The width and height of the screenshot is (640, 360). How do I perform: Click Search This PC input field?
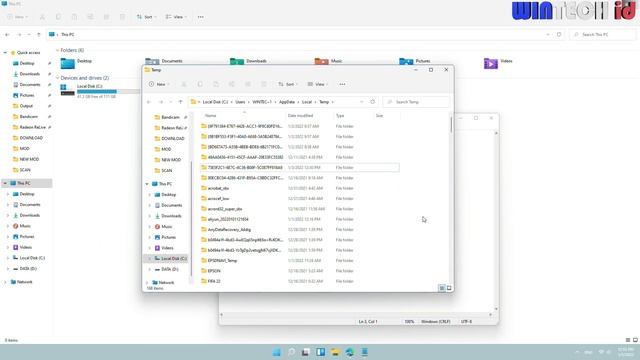click(x=602, y=35)
